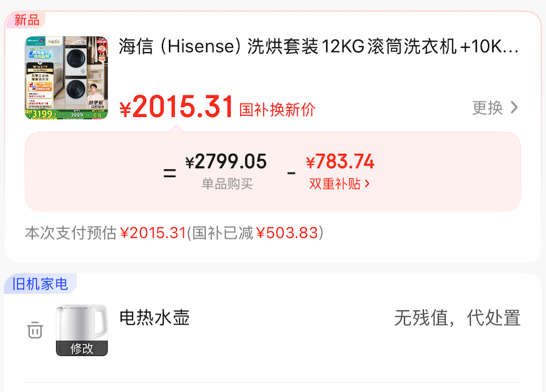Click the 双重补贴 red label
This screenshot has width=546, height=392.
click(334, 184)
